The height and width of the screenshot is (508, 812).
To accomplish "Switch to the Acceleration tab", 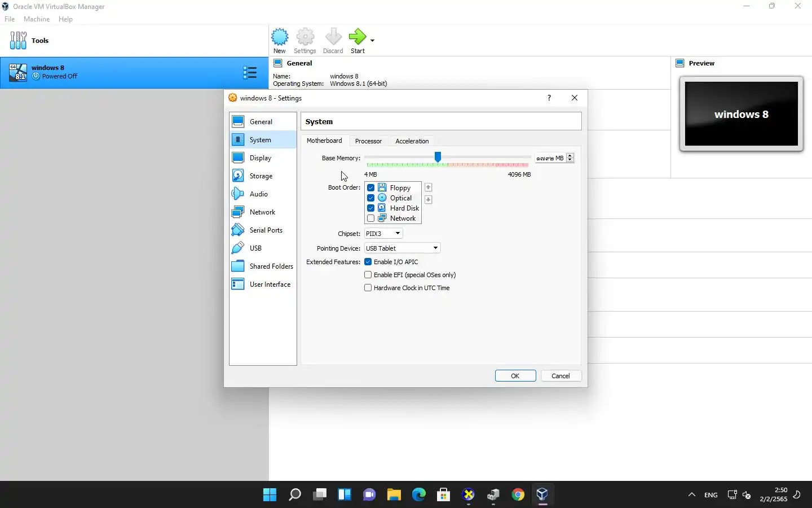I will 412,141.
